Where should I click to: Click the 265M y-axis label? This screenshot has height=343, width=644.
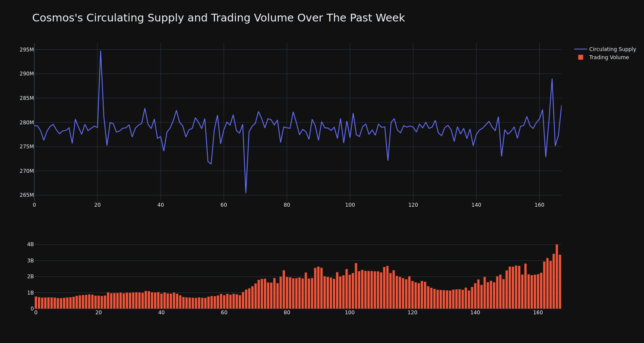(x=27, y=195)
